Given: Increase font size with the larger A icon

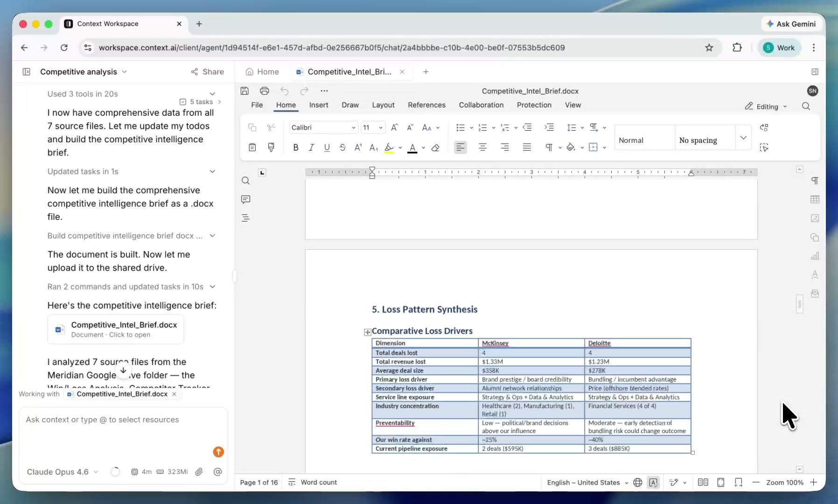Looking at the screenshot, I should pos(394,127).
